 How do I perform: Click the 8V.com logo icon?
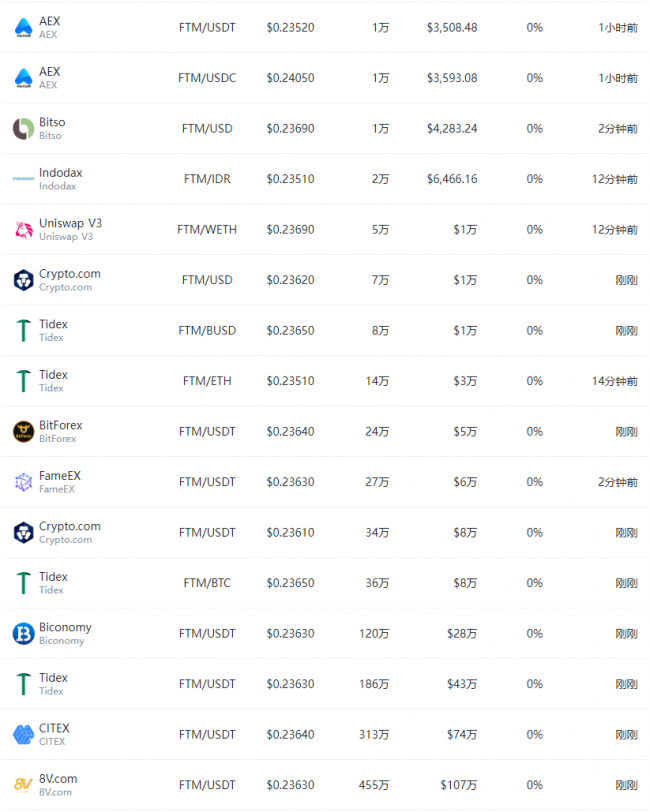tap(23, 785)
